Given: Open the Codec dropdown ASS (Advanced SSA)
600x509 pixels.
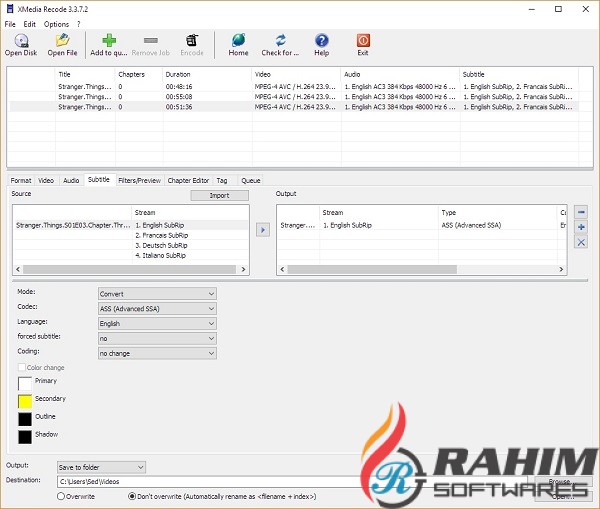Looking at the screenshot, I should click(157, 308).
